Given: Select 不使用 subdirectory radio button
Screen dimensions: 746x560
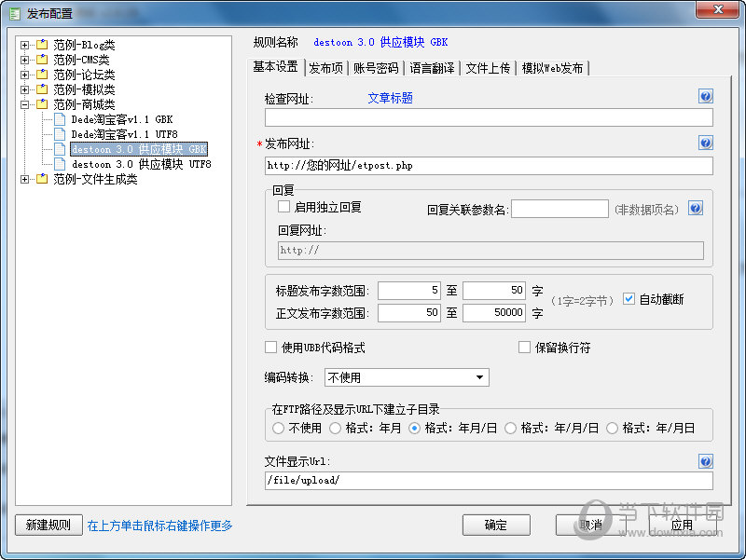Looking at the screenshot, I should tap(278, 429).
